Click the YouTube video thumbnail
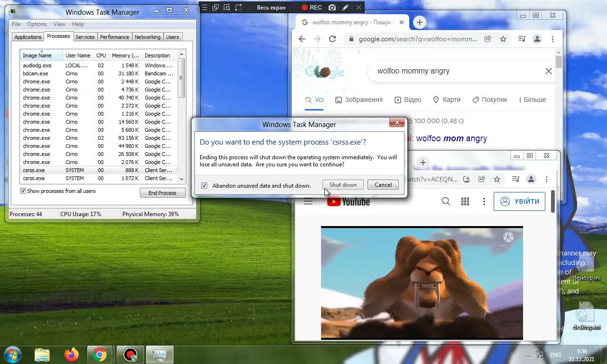The width and height of the screenshot is (607, 364). tap(422, 283)
